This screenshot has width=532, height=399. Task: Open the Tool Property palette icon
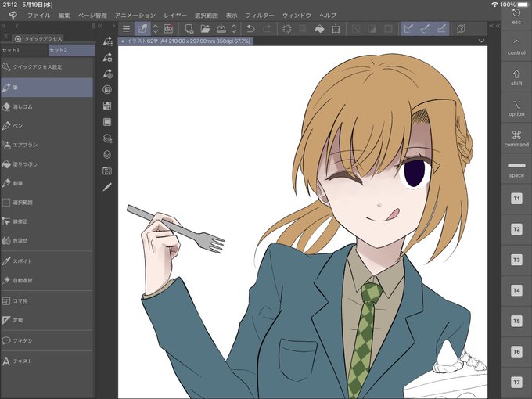pyautogui.click(x=107, y=57)
